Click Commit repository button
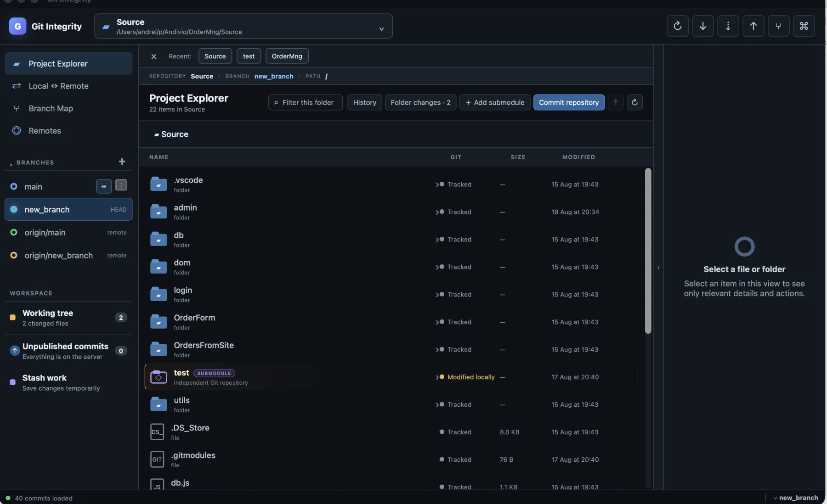Viewport: 827px width, 504px height. 569,102
